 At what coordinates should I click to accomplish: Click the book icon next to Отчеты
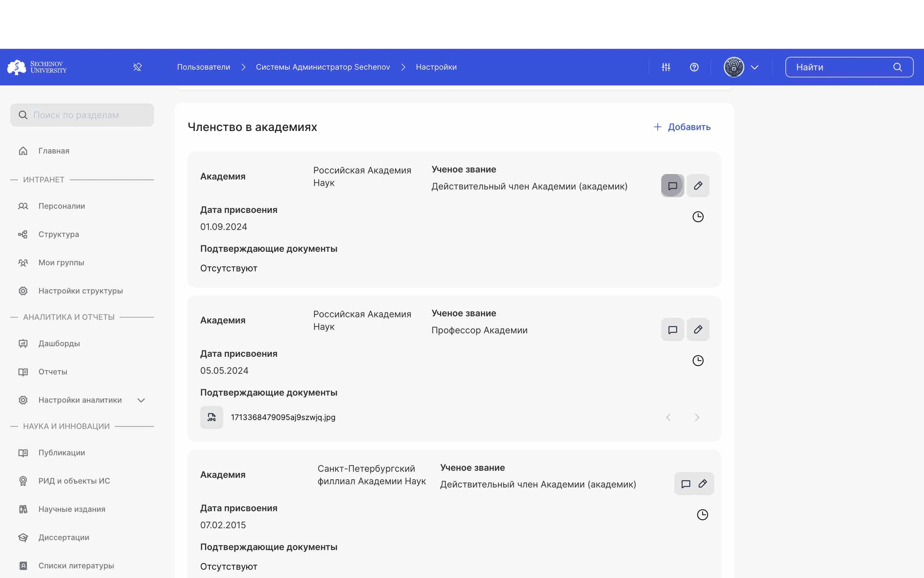point(23,372)
